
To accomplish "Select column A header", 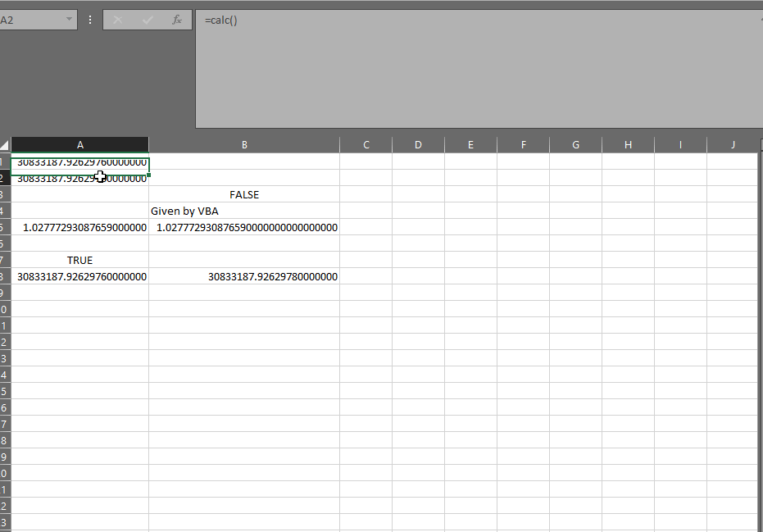I will pyautogui.click(x=79, y=144).
